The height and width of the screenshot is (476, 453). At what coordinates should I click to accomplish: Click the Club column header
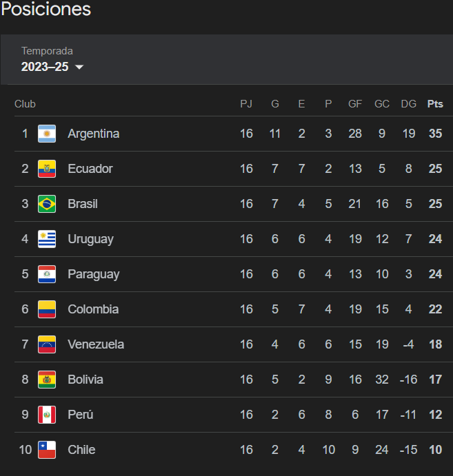(25, 104)
